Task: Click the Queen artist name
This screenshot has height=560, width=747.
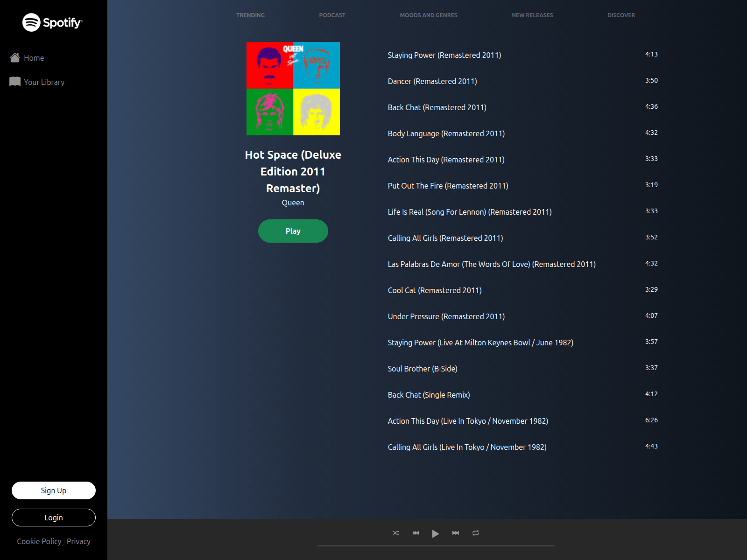Action: [x=293, y=203]
